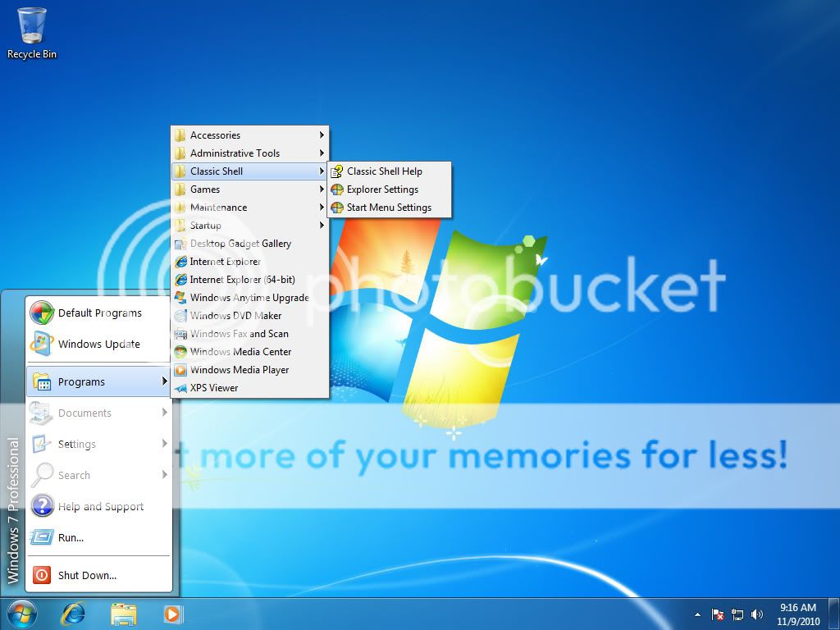Show hidden tray icons arrow
Screen dimensions: 840x630
tap(698, 614)
